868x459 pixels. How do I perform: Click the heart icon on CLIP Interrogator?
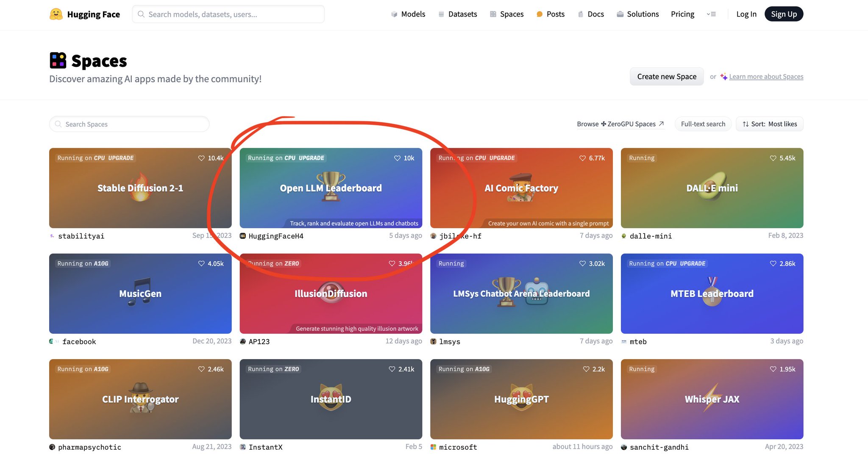pyautogui.click(x=201, y=369)
